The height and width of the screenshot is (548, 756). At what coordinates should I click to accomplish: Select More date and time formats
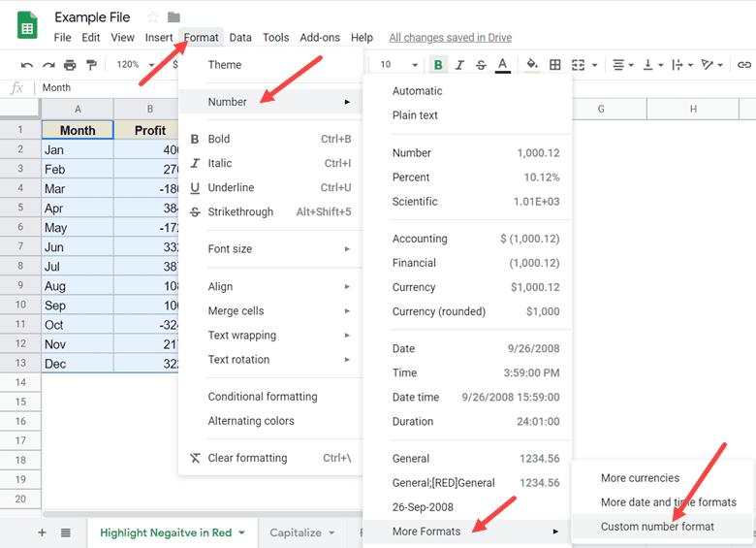click(x=662, y=502)
